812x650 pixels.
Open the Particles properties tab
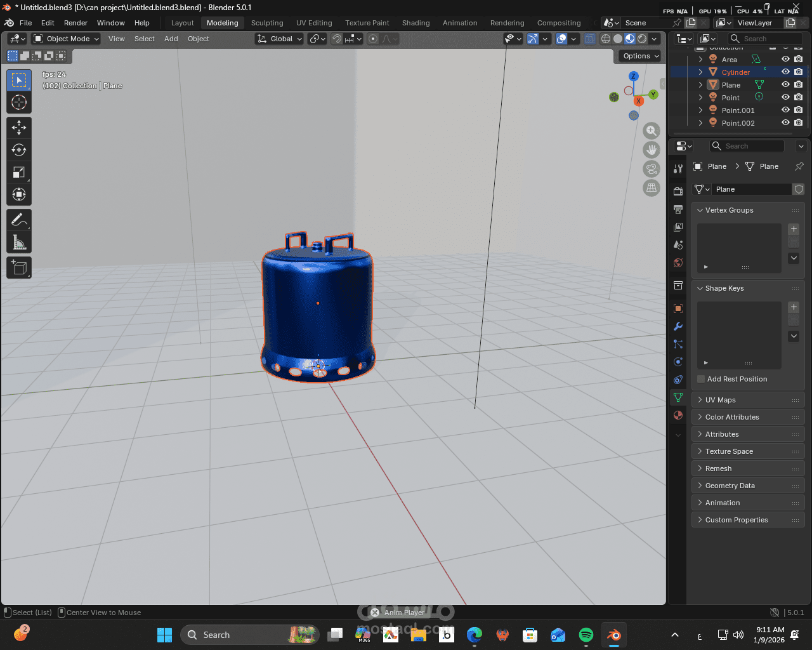[x=678, y=344]
